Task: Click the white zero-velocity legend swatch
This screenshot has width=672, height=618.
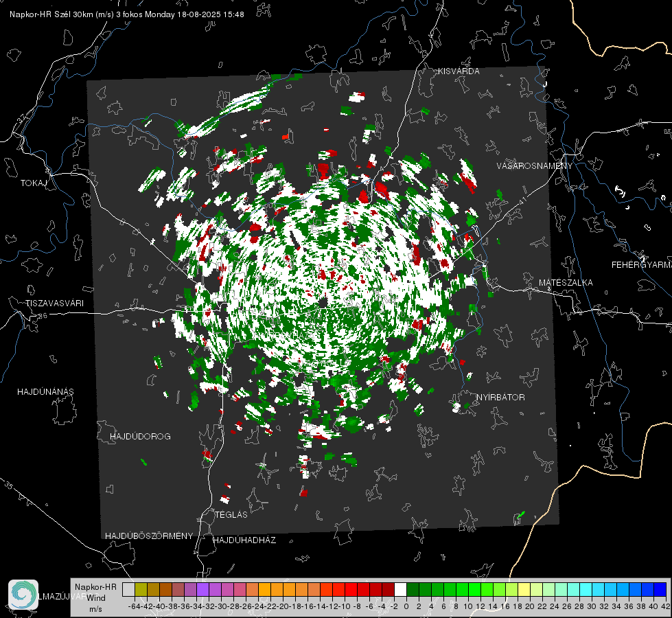Action: (x=400, y=590)
